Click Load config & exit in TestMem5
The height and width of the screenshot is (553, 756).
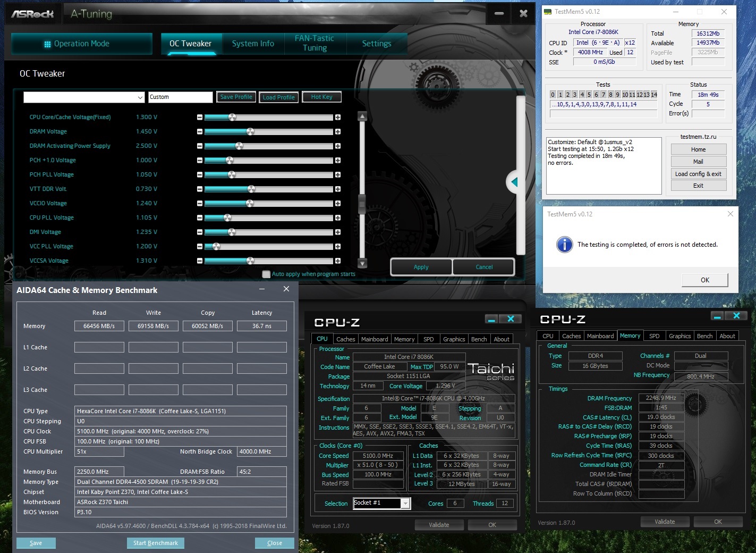tap(698, 174)
